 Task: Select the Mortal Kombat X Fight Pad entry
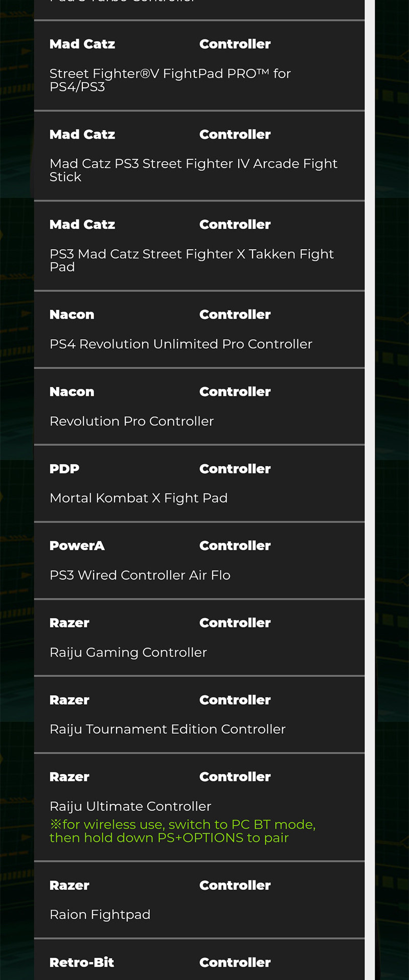[x=139, y=498]
